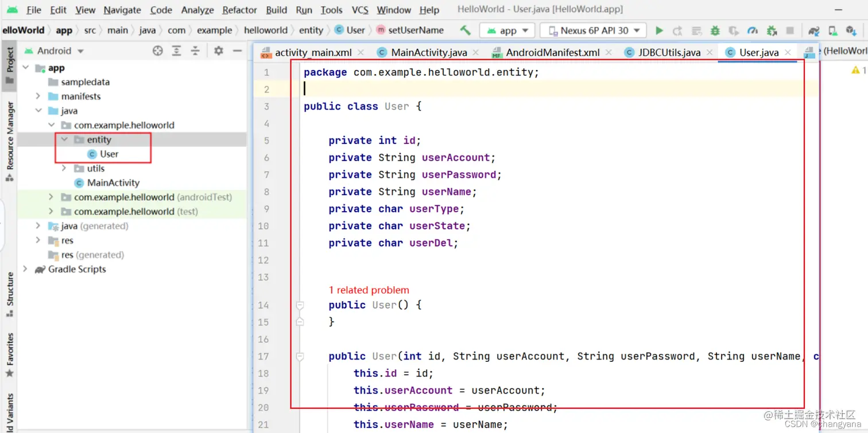
Task: Expand com.example.helloworld (androidTest) package
Action: (x=51, y=197)
